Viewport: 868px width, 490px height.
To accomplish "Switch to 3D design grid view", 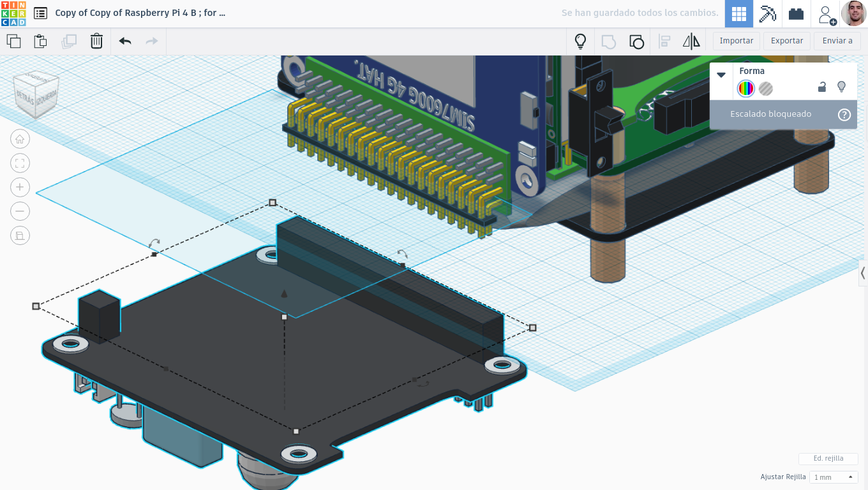I will pos(739,13).
